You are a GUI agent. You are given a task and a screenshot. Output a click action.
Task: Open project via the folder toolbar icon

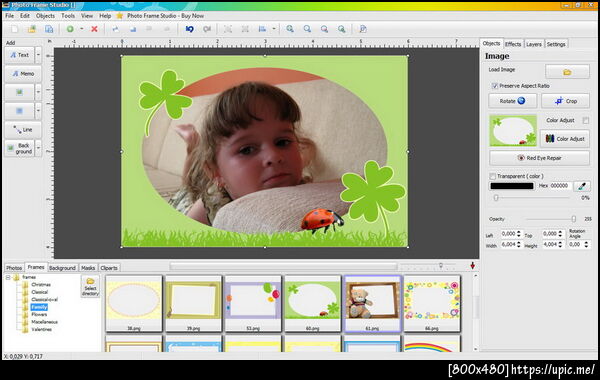pos(32,29)
